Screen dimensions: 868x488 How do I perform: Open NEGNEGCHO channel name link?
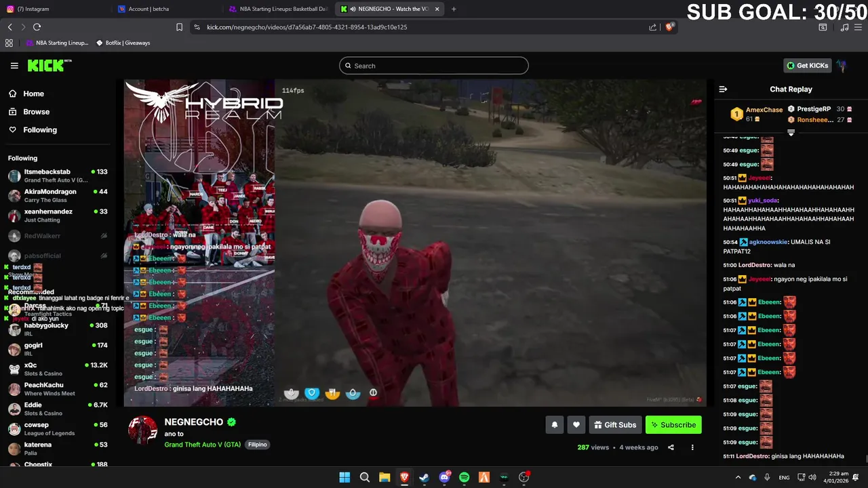tap(193, 422)
